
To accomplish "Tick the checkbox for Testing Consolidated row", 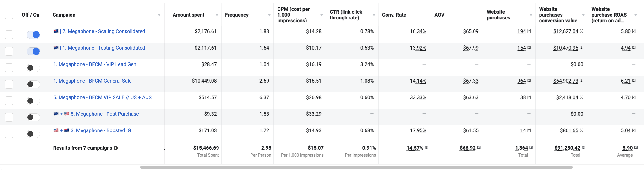I will tap(9, 51).
